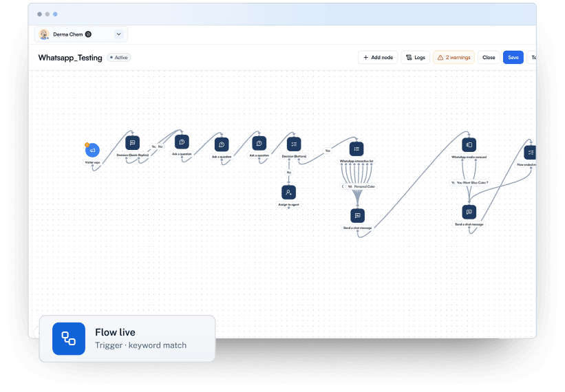Viewport: 565px width, 392px height.
Task: Click the Whatsapp_Testing flow title
Action: (70, 58)
